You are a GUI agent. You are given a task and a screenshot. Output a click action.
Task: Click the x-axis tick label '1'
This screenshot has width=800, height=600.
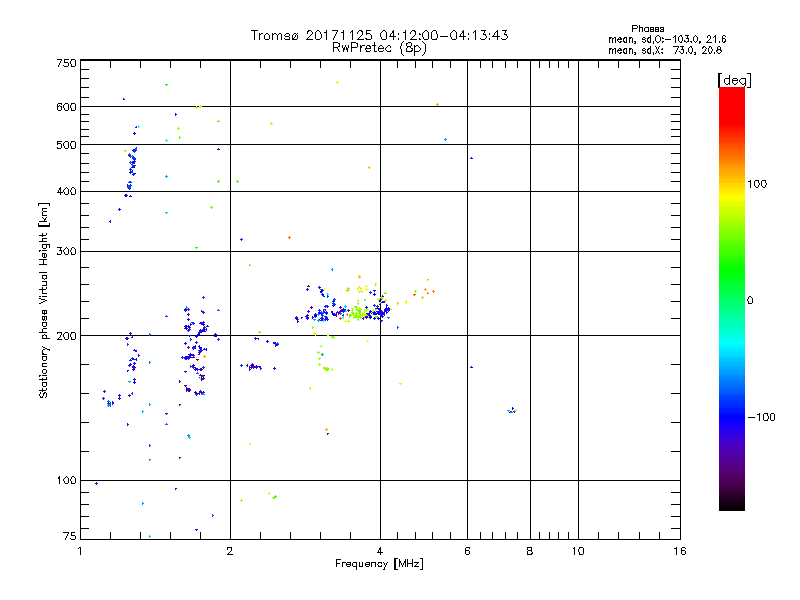(80, 551)
